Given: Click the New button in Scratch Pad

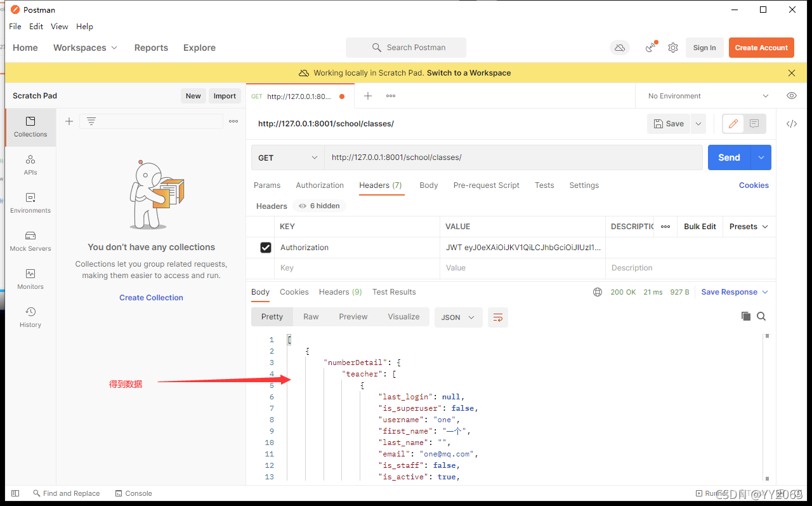Looking at the screenshot, I should [x=193, y=96].
